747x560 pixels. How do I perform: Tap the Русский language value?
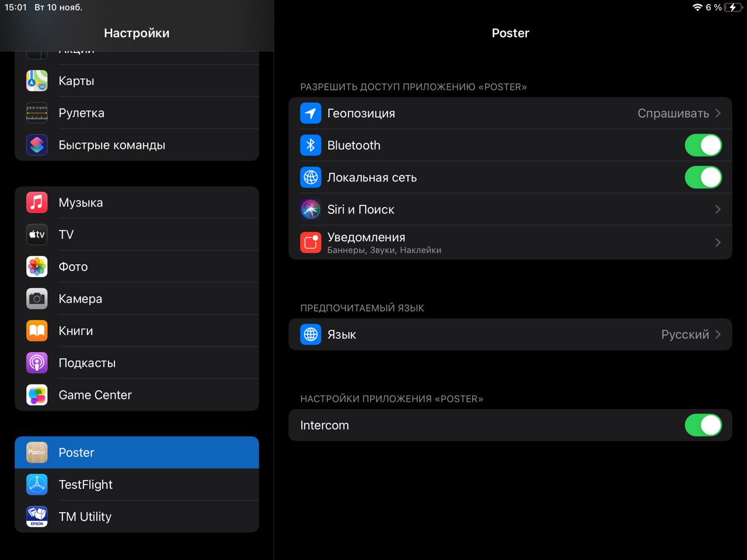[685, 334]
